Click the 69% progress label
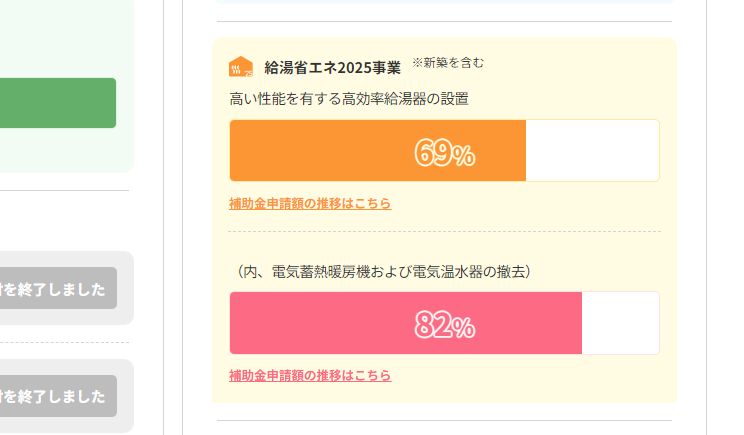Screen dimensions: 744x435 tap(444, 153)
